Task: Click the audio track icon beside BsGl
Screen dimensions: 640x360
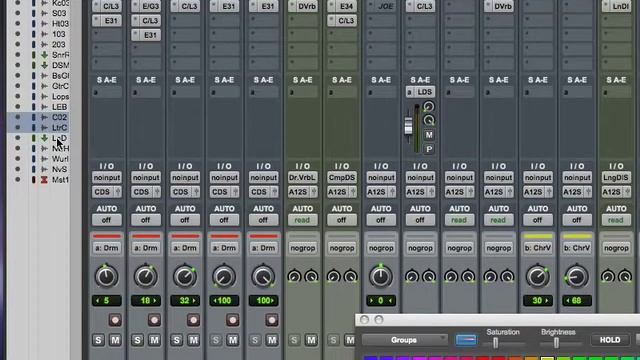Action: click(x=44, y=76)
